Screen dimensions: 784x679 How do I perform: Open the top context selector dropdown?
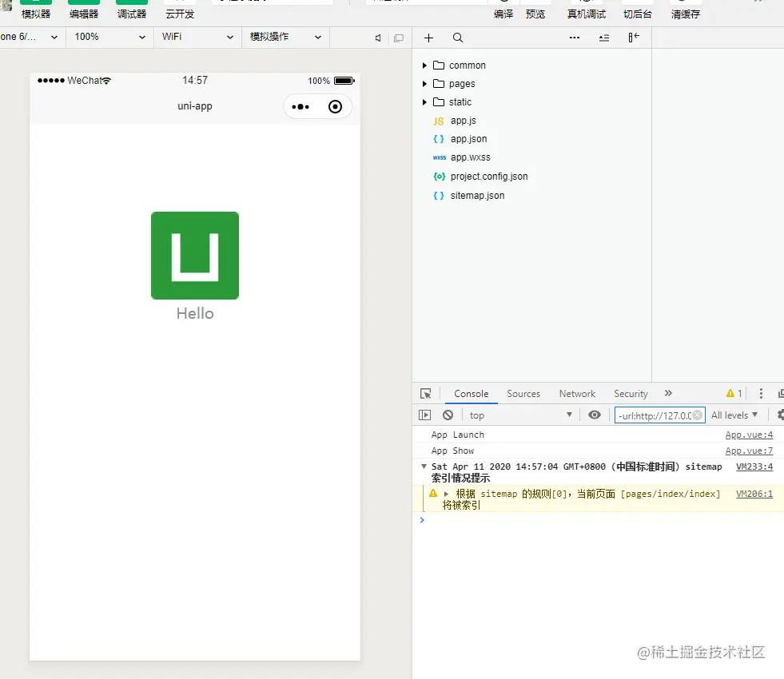[x=520, y=415]
